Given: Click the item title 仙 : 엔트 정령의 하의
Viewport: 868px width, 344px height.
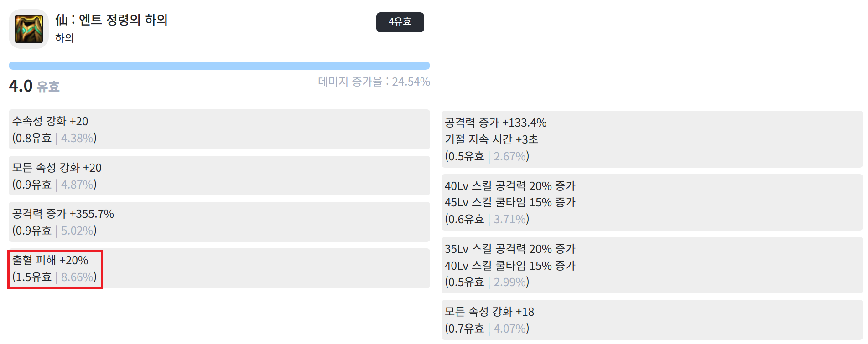Looking at the screenshot, I should coord(112,20).
